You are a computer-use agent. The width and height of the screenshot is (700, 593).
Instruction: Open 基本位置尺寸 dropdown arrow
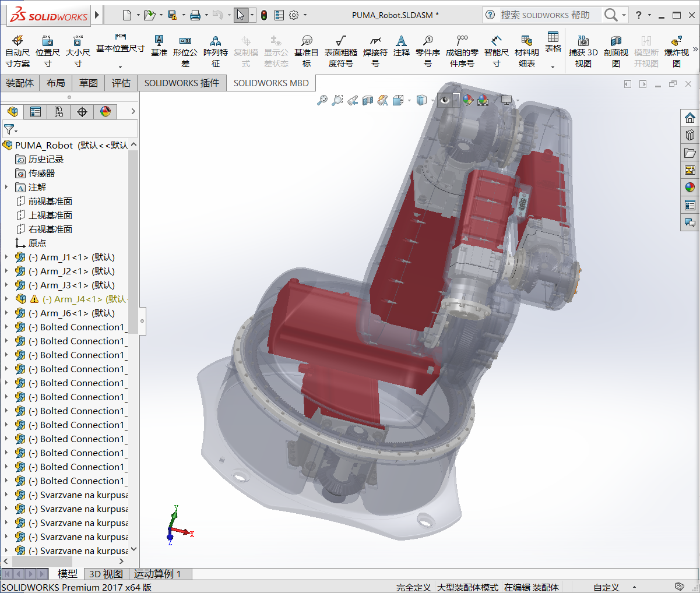pyautogui.click(x=120, y=66)
